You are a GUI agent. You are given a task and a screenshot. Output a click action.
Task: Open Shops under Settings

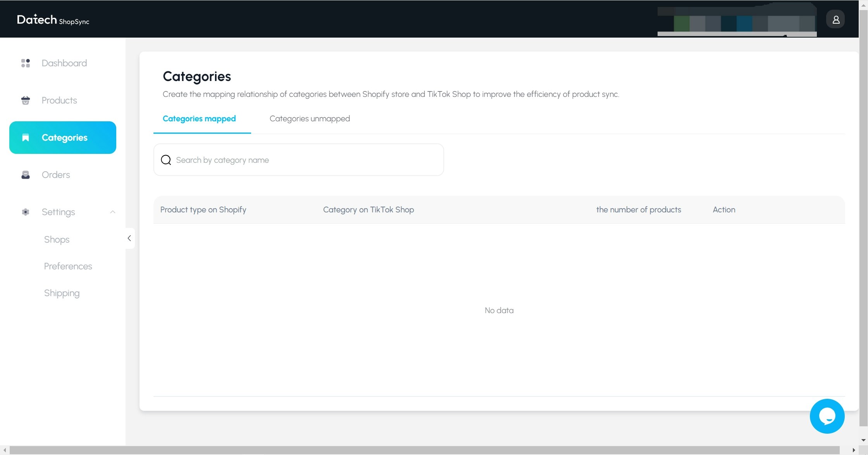(x=57, y=240)
